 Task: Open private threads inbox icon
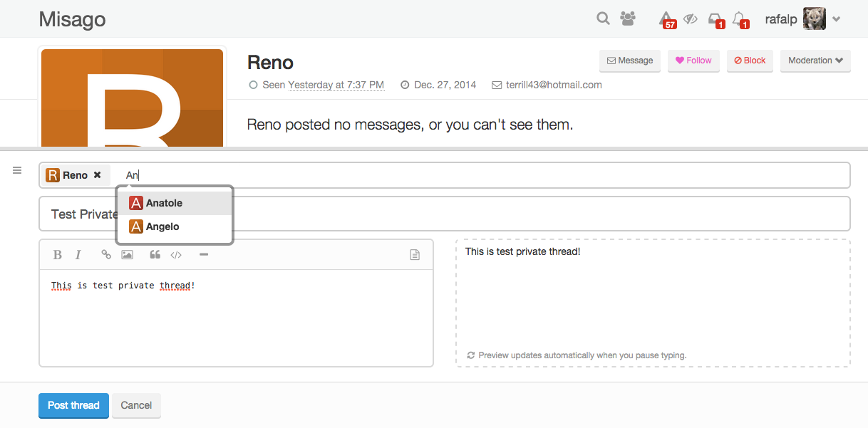pos(715,19)
